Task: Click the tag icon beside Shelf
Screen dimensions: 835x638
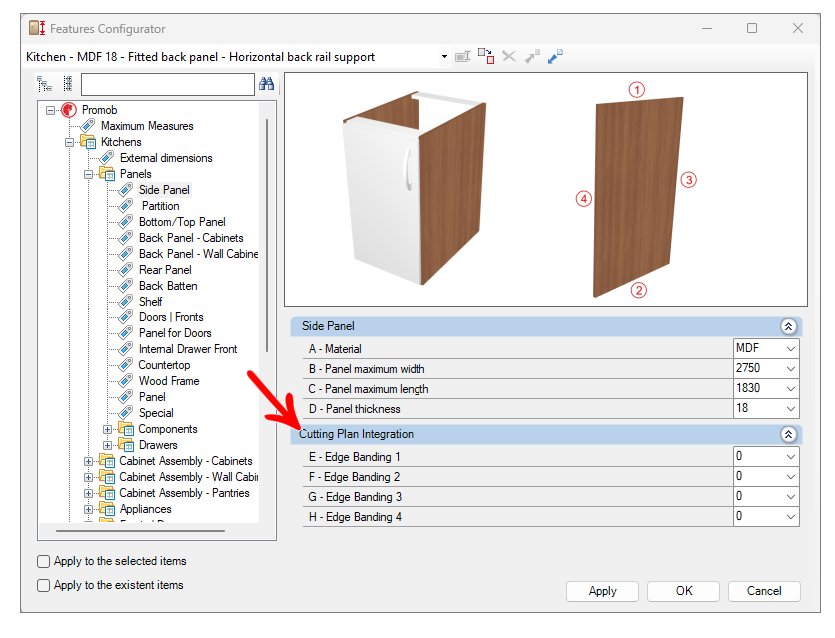Action: (126, 302)
